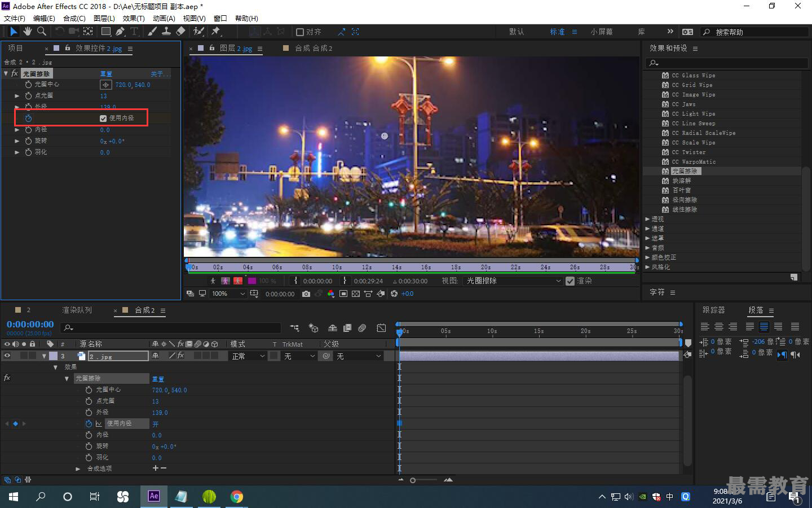This screenshot has width=812, height=508.
Task: Expand the 羽化 property in Effect Controls
Action: (17, 152)
